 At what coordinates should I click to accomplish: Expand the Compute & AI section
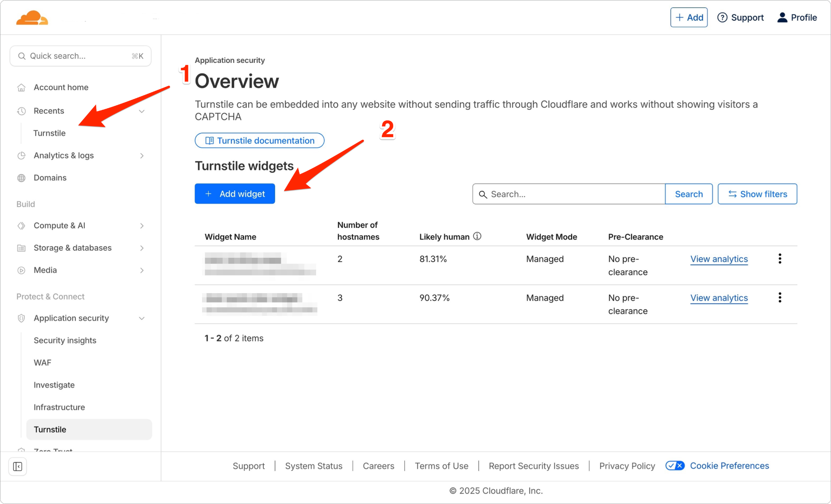pos(142,225)
